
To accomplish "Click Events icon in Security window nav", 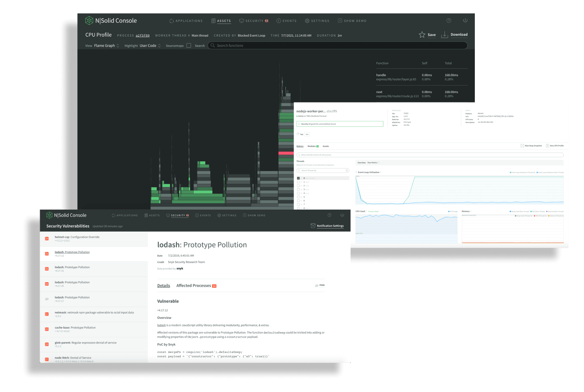I will click(197, 215).
